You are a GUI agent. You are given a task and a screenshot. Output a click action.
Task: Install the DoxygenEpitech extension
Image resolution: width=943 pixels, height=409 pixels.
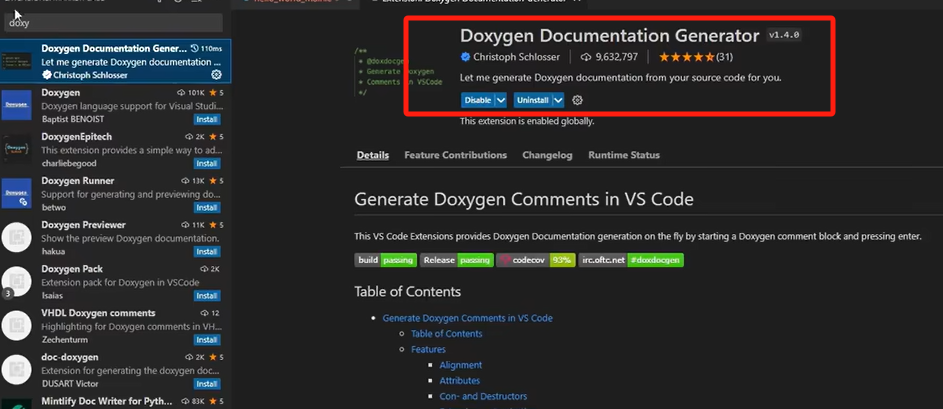[207, 164]
